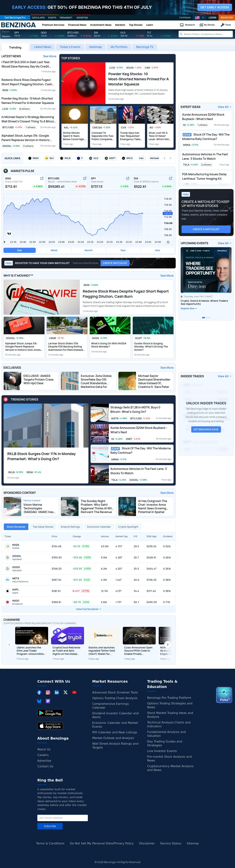The image size is (235, 868).
Task: Open the floating Pulse widget icon
Action: click(224, 695)
